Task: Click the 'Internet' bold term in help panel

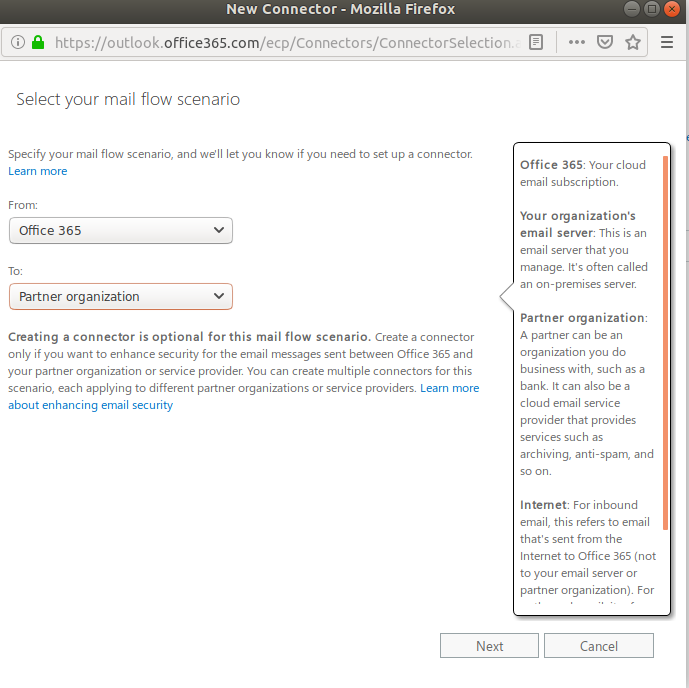Action: [x=544, y=505]
